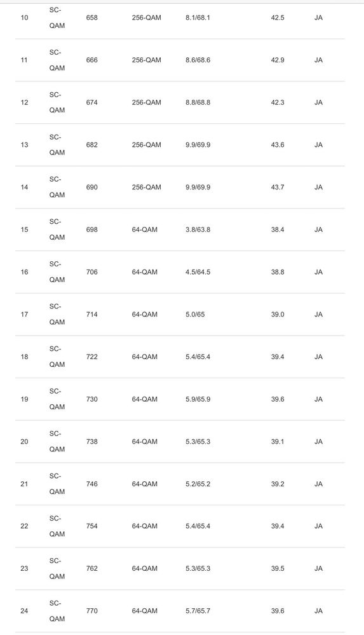Viewport: 364px width, 635px height.
Task: Select SNR value 42.5 in channel 10
Action: point(278,18)
